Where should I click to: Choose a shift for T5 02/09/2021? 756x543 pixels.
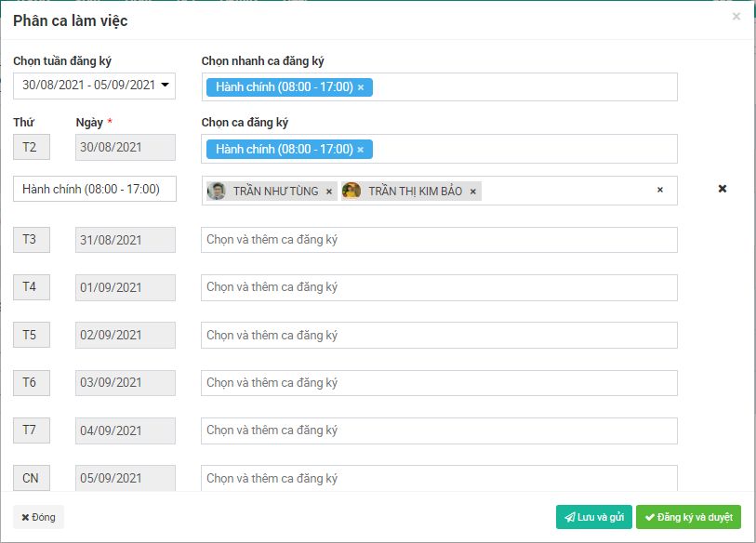pyautogui.click(x=439, y=336)
